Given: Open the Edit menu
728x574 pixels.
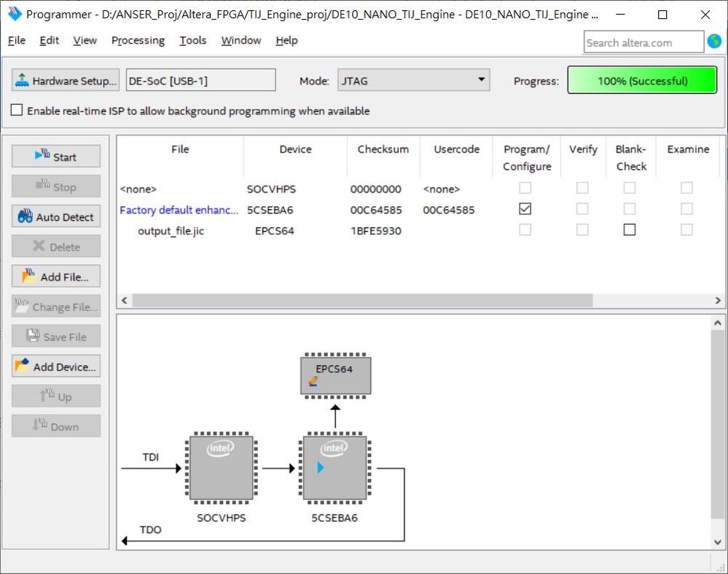Looking at the screenshot, I should [50, 40].
